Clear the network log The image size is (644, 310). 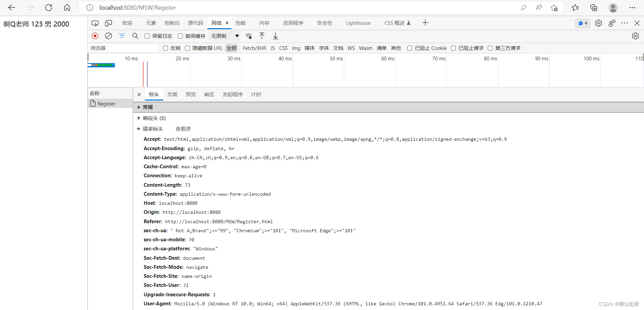tap(108, 36)
